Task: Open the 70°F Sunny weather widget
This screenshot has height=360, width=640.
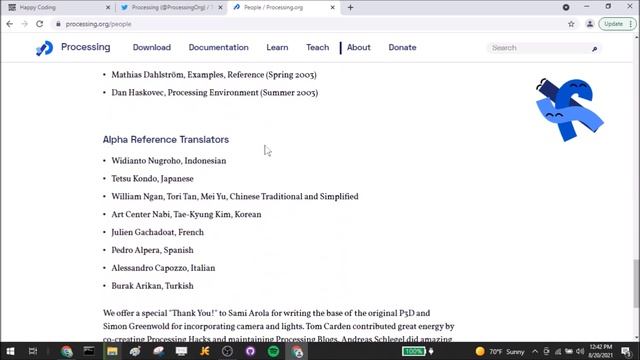Action: tap(500, 351)
